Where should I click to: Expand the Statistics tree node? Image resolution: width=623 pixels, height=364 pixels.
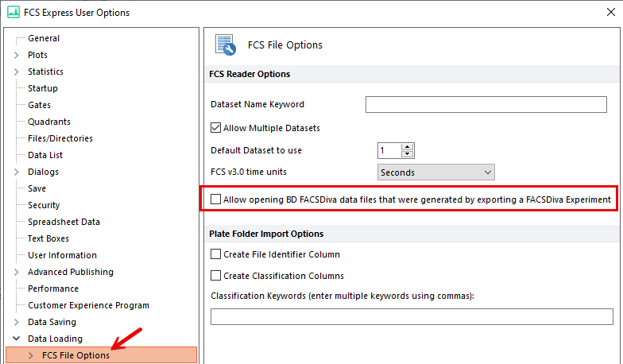17,72
